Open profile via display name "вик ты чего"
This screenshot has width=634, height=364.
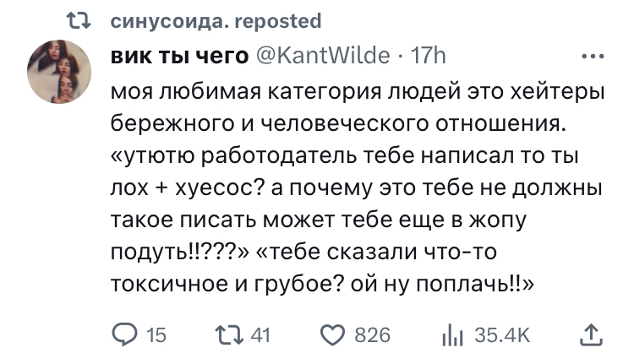[x=179, y=57]
